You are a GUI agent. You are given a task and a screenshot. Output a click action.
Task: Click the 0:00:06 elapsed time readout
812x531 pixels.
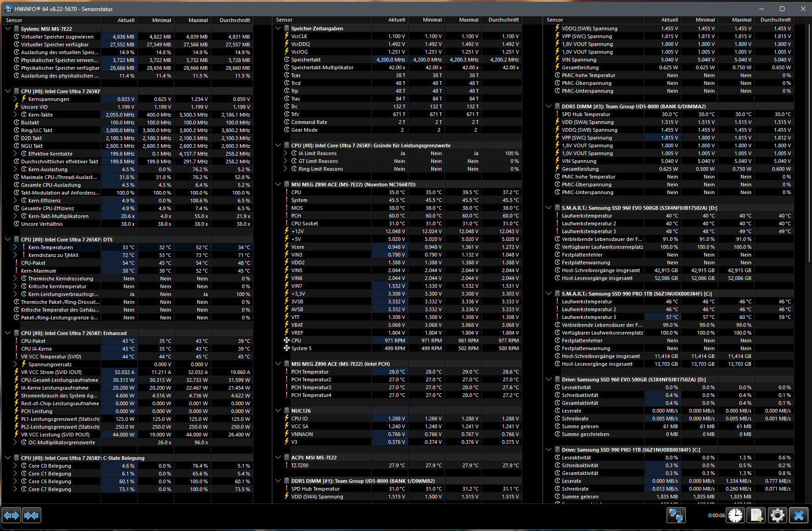[x=716, y=515]
